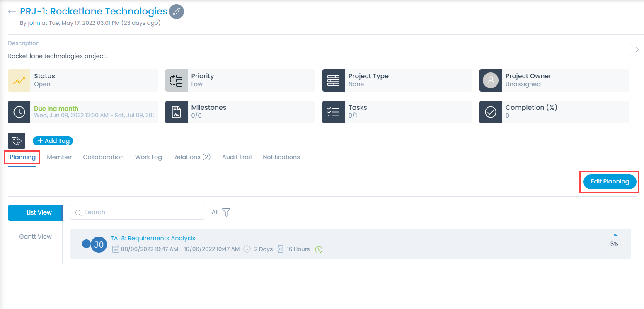This screenshot has width=644, height=309.
Task: Open the Status Open field
Action: [94, 80]
